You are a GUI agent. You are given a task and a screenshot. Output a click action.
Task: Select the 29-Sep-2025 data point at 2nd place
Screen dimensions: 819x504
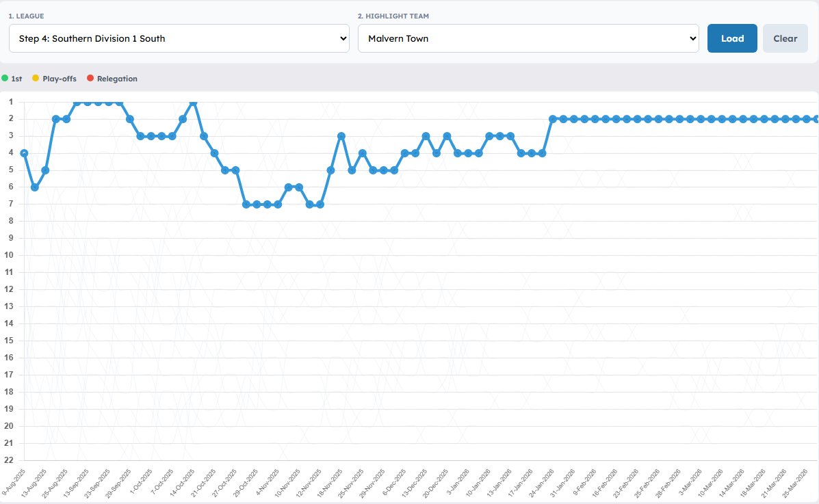pyautogui.click(x=130, y=119)
